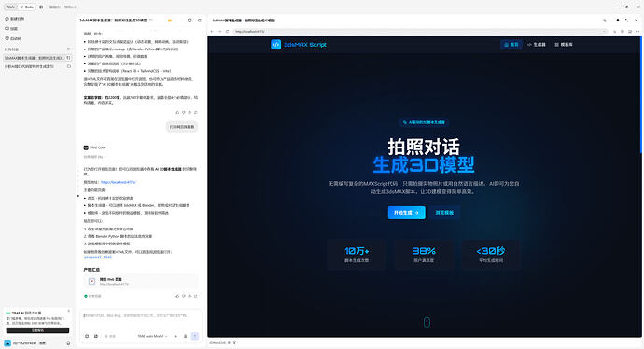Click the black button in TRAE AI promo card

point(37,330)
